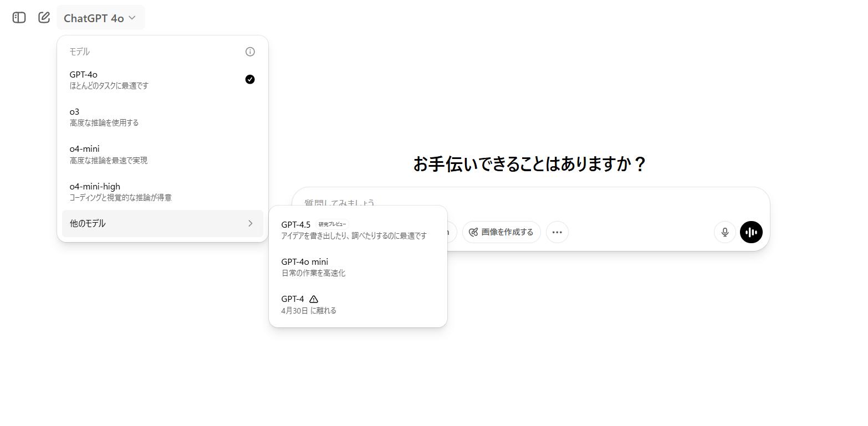Viewport: 868px width, 426px height.
Task: Open the 他のモデル submenu entry
Action: pyautogui.click(x=88, y=223)
